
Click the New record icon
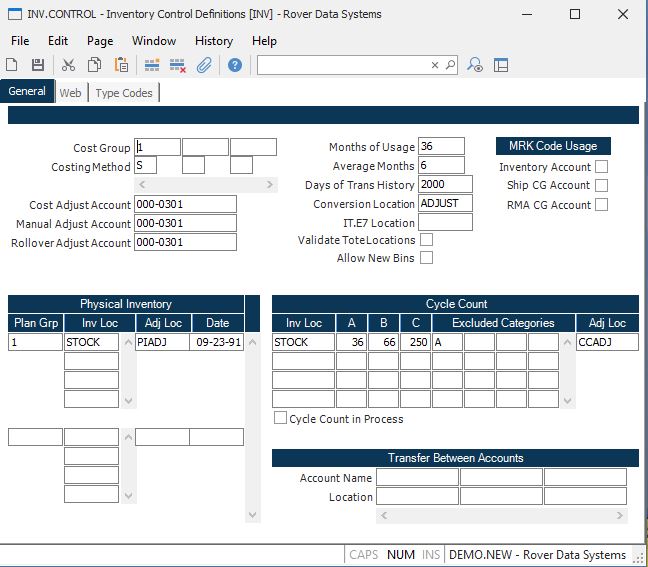tap(12, 65)
